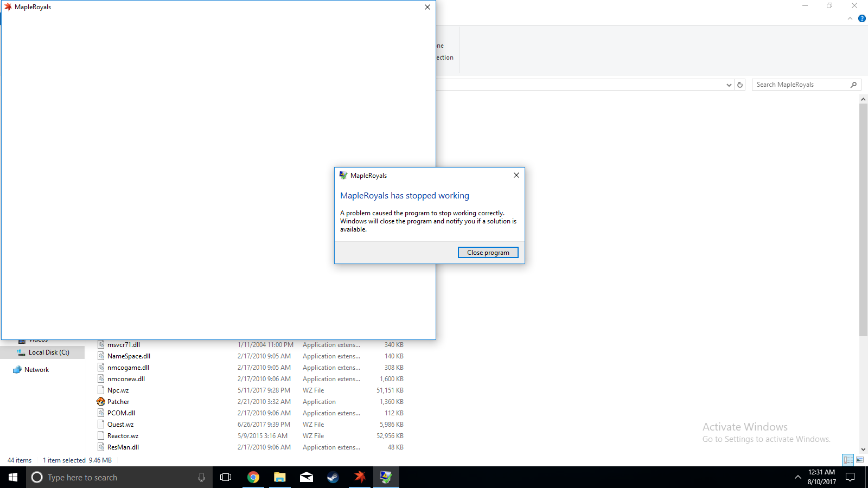868x488 pixels.
Task: Click Patcher row type 'Application'
Action: [x=319, y=402]
